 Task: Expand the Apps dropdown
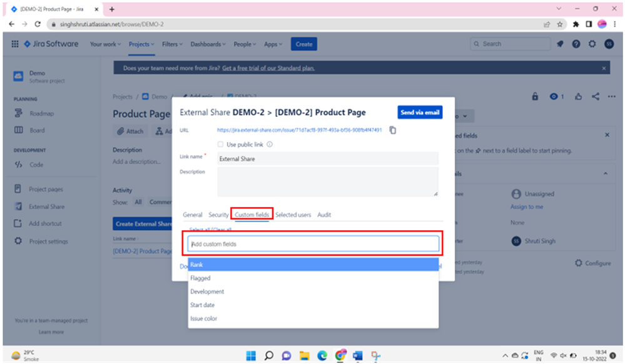pos(273,44)
